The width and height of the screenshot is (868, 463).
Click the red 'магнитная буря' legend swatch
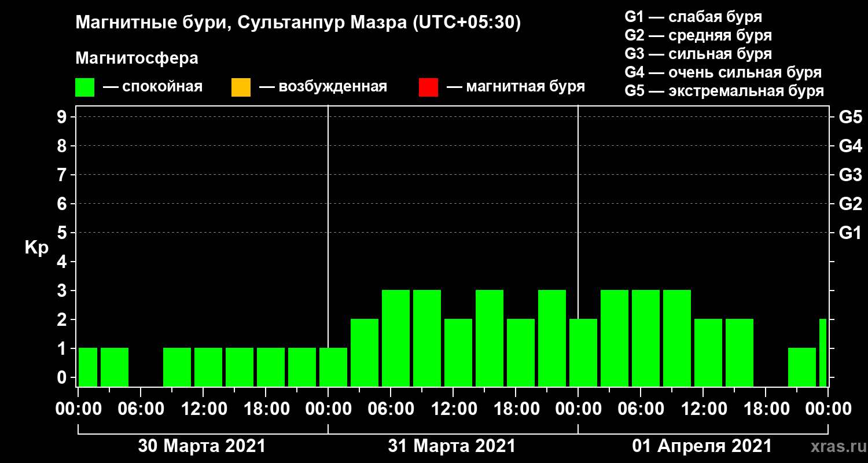(x=428, y=87)
